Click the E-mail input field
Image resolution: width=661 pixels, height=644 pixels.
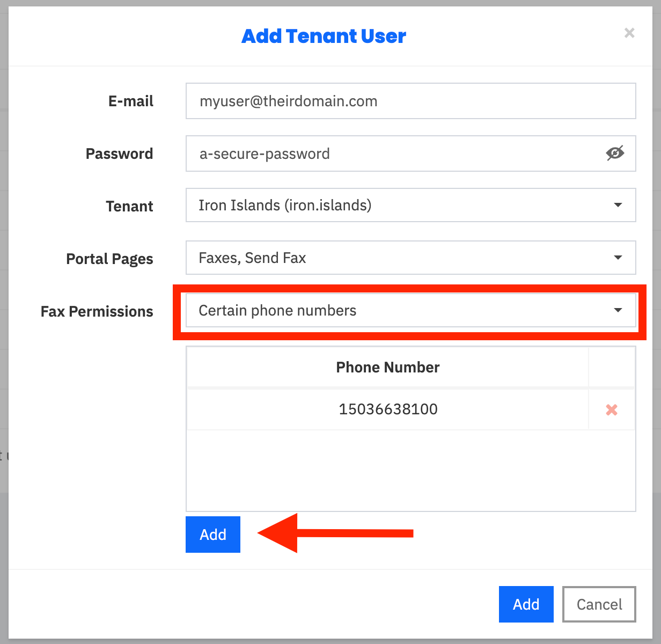tap(410, 101)
